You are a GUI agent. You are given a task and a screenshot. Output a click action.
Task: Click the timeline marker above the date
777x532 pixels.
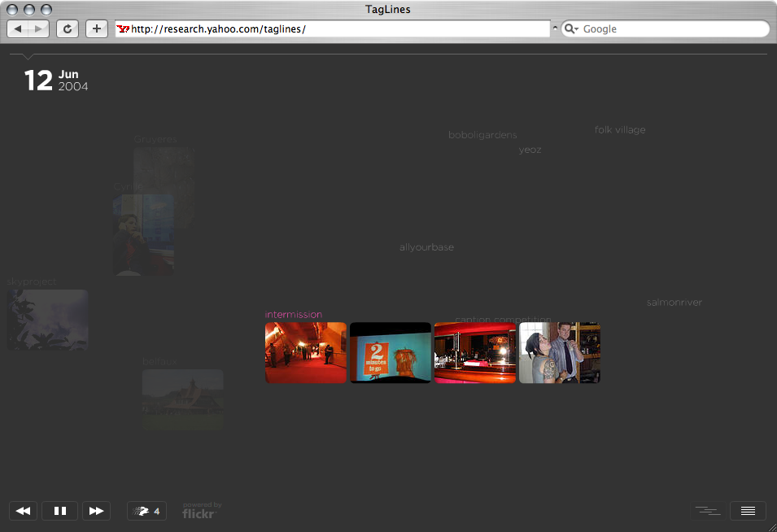(29, 57)
